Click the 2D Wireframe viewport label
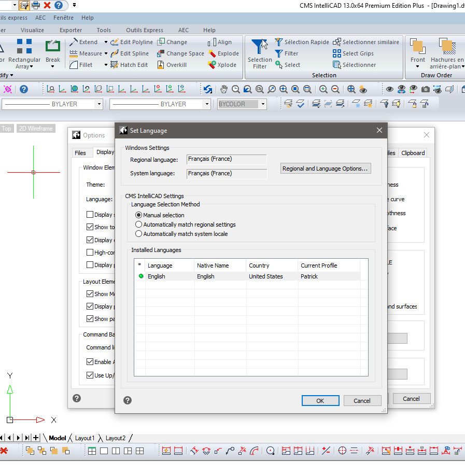465x476 pixels. (36, 129)
